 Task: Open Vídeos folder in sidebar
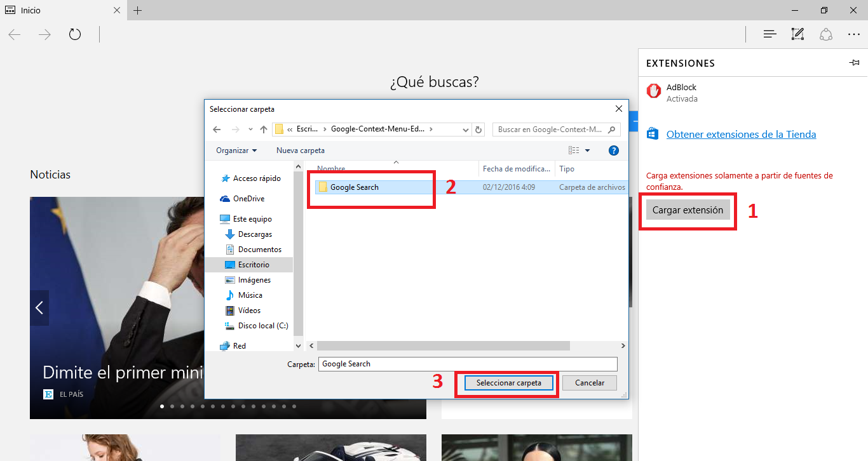click(243, 311)
